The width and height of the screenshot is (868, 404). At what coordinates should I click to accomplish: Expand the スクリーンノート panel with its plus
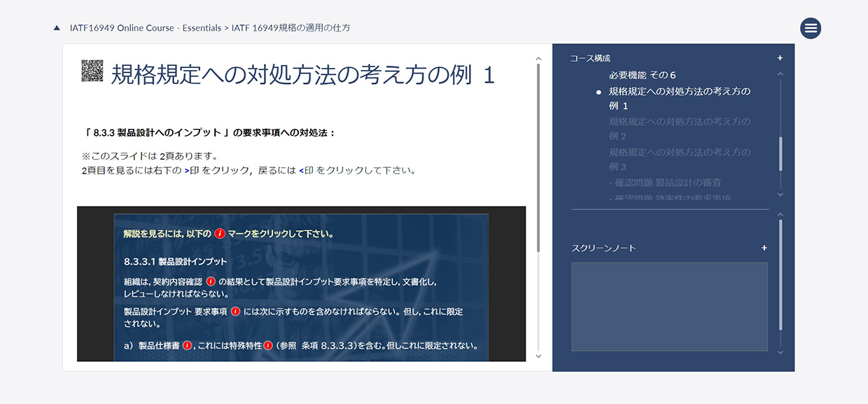764,248
